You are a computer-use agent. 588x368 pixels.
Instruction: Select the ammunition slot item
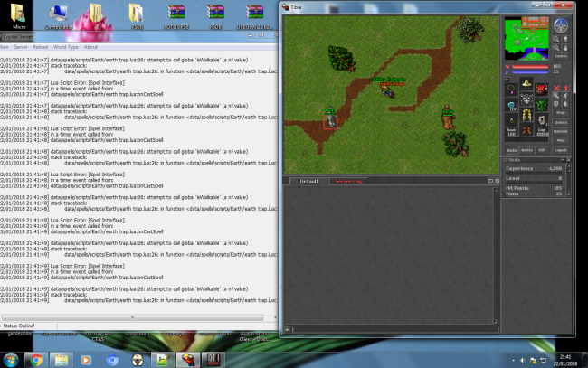pos(541,120)
